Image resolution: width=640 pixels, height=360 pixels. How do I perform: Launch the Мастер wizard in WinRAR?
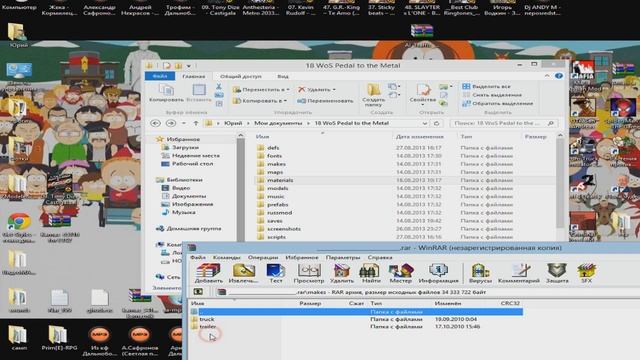point(400,273)
